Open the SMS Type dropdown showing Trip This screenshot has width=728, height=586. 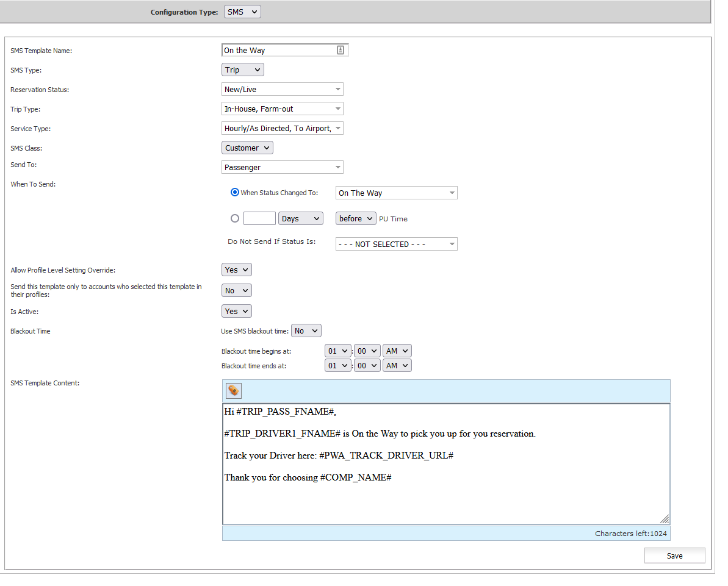(242, 70)
